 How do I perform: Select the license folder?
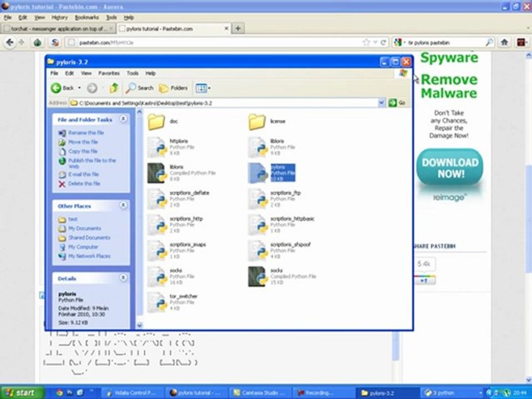pyautogui.click(x=267, y=122)
